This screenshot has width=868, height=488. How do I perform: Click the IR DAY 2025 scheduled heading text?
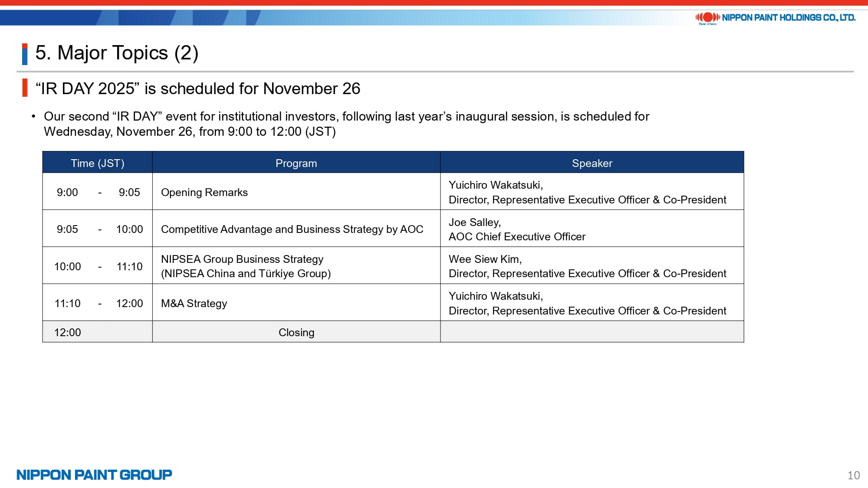pos(198,88)
